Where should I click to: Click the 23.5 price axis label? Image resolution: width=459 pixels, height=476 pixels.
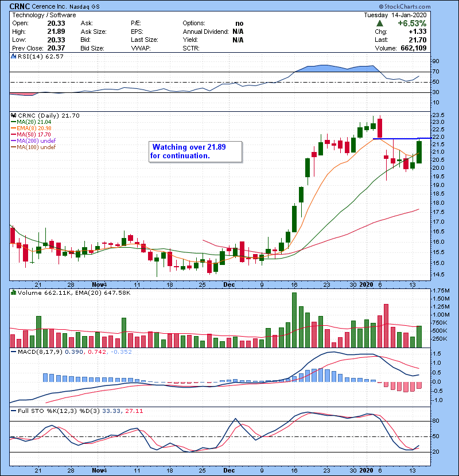click(x=438, y=115)
